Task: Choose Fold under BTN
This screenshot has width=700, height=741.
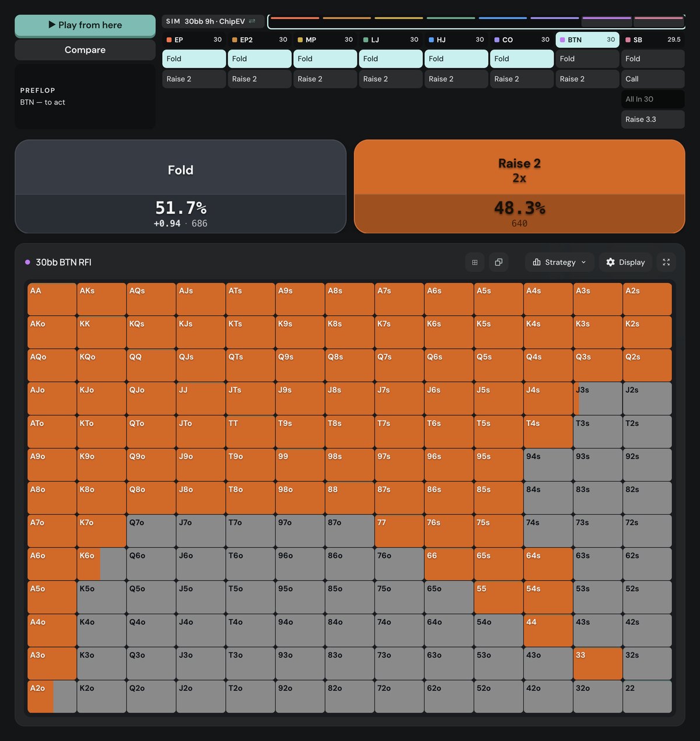Action: click(x=587, y=59)
